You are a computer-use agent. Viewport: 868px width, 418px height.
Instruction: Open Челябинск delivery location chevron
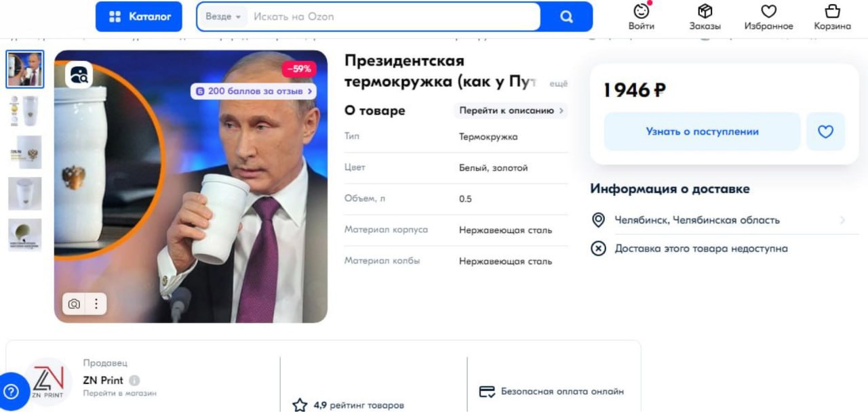[842, 220]
